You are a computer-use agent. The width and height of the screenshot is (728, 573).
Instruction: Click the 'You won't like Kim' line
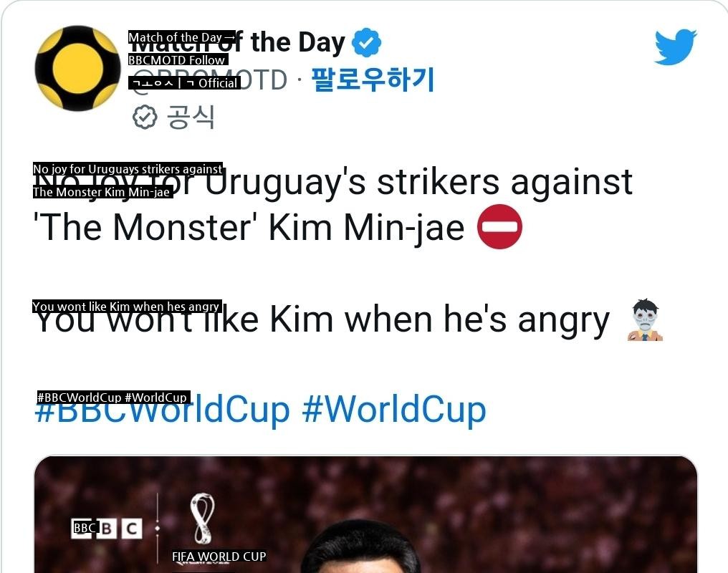(x=321, y=319)
